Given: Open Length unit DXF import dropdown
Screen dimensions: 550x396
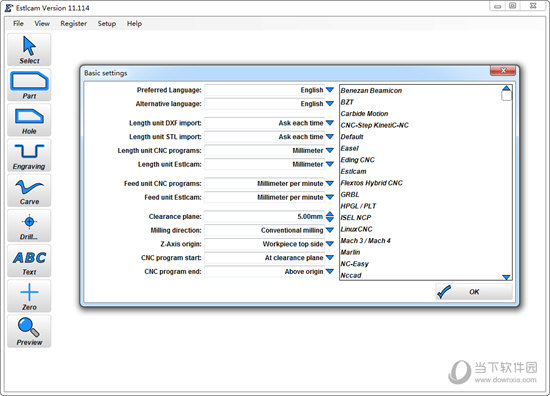Looking at the screenshot, I should [329, 123].
